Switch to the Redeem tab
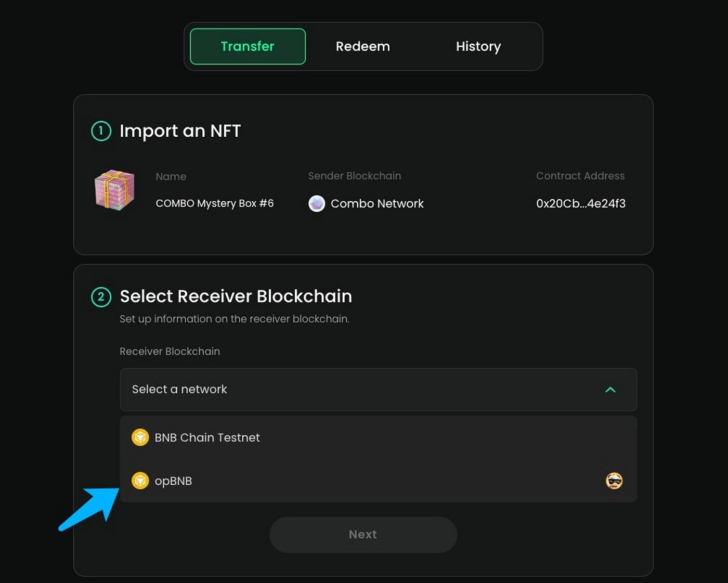728x583 pixels. [x=362, y=46]
